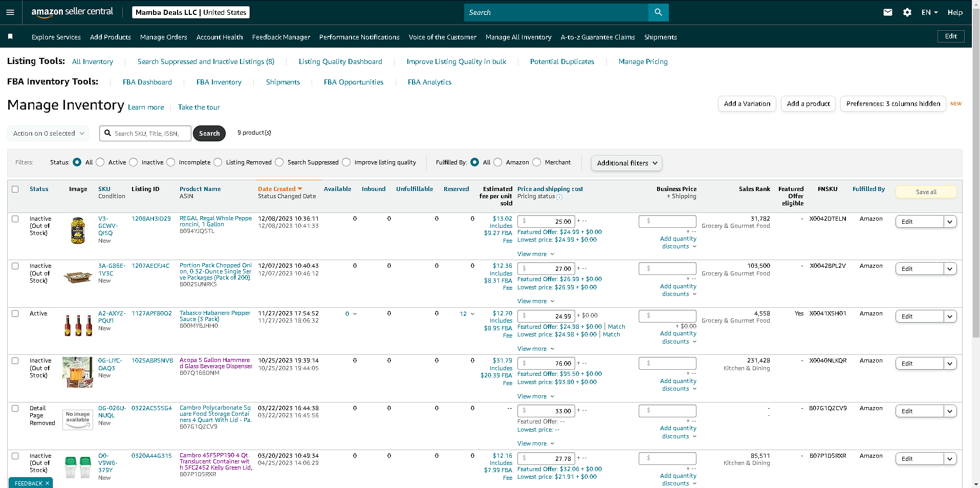Image resolution: width=980 pixels, height=488 pixels.
Task: Select Fulfilled By Amazon radio button
Action: 498,162
